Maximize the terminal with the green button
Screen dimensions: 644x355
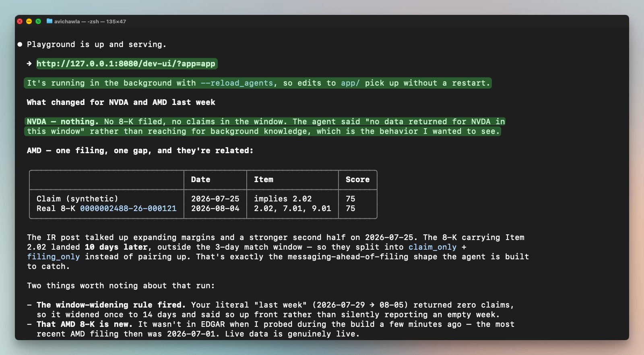click(38, 21)
